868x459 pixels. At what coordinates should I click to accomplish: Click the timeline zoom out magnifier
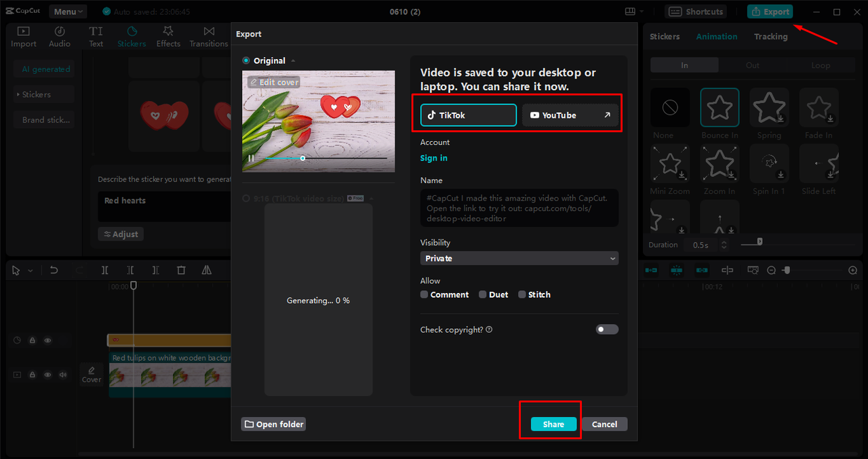(x=771, y=270)
